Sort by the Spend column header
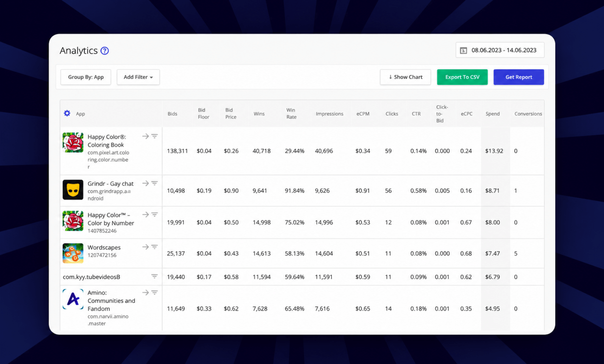The width and height of the screenshot is (604, 364). point(493,114)
